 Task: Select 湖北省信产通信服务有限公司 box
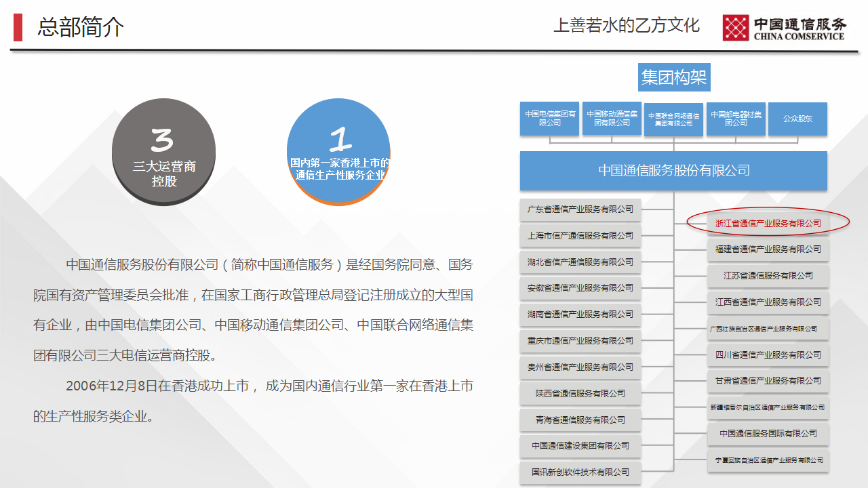point(580,262)
